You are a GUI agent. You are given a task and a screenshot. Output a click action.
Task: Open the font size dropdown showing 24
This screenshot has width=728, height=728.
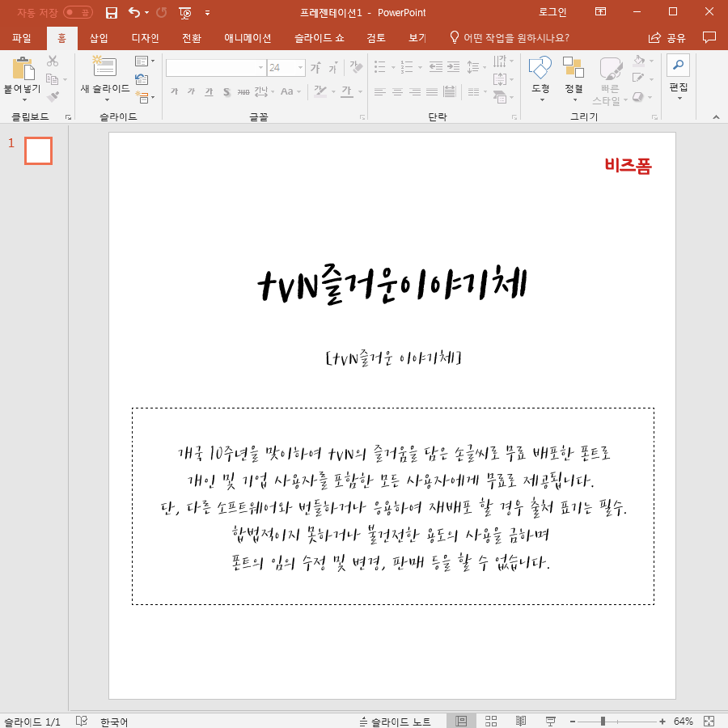[x=299, y=67]
